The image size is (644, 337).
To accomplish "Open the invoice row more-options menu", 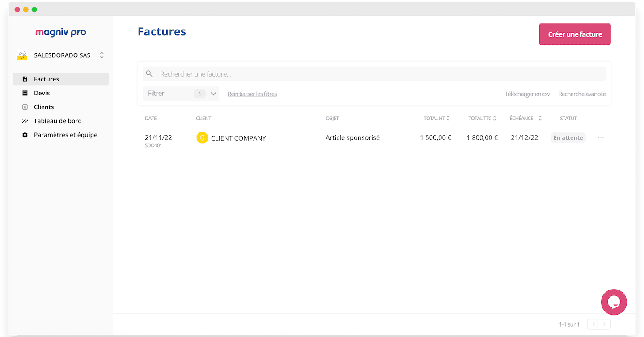I will point(601,137).
